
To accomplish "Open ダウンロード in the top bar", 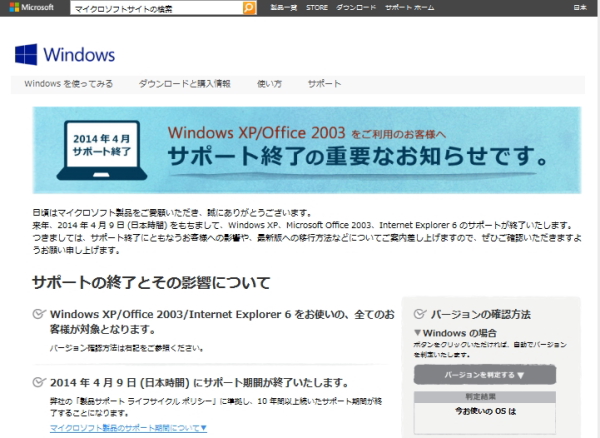I will point(356,8).
